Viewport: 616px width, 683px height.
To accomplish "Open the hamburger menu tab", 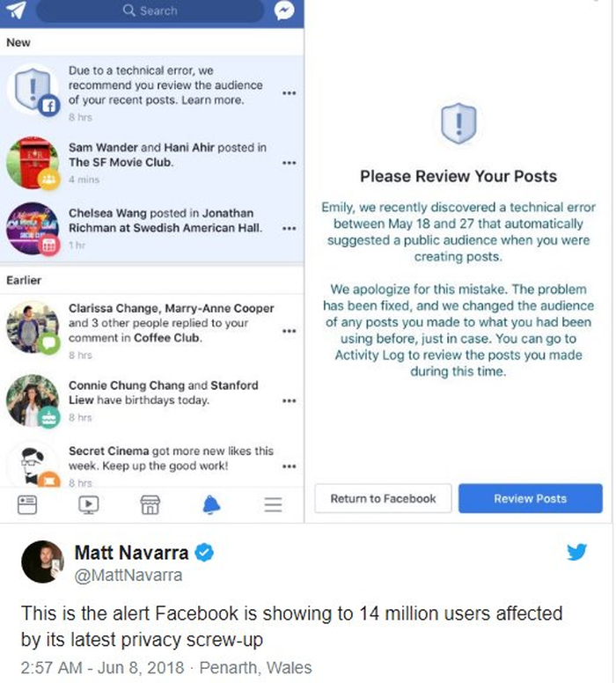I will [x=273, y=503].
